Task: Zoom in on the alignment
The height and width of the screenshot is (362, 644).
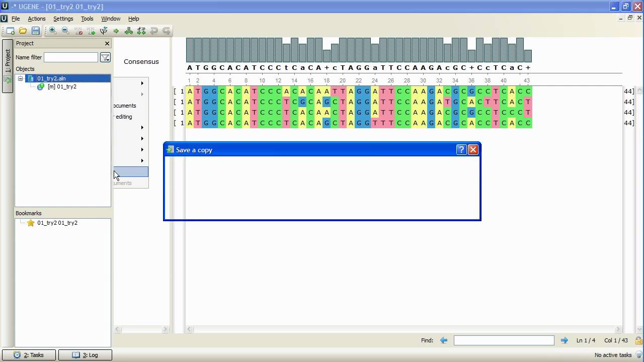Action: [53, 31]
